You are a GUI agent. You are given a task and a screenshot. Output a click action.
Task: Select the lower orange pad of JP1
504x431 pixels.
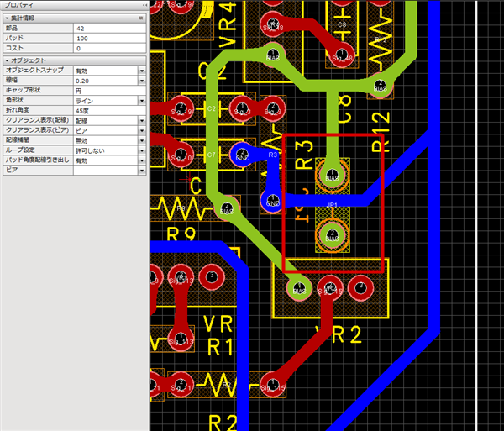pos(332,234)
